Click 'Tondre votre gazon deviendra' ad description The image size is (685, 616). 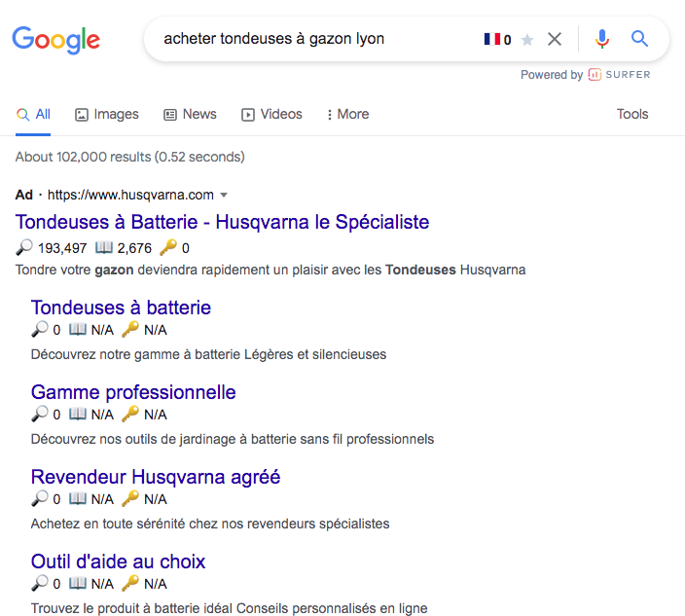[x=270, y=270]
